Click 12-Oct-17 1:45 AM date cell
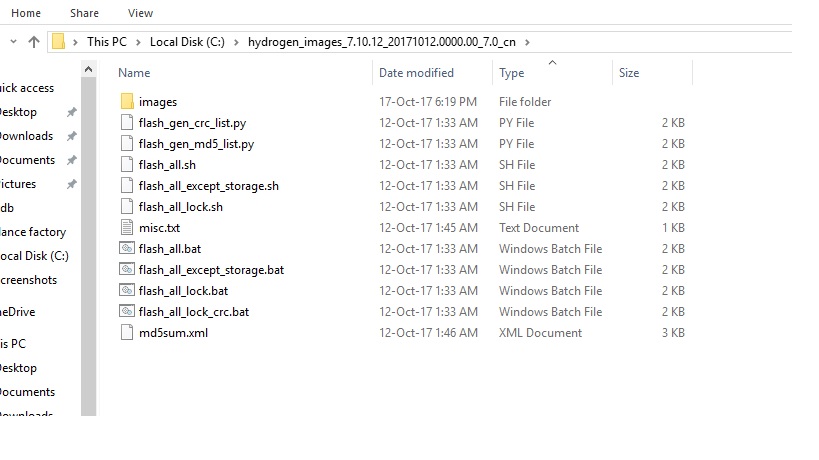Viewport: 819px width, 460px height. point(428,228)
